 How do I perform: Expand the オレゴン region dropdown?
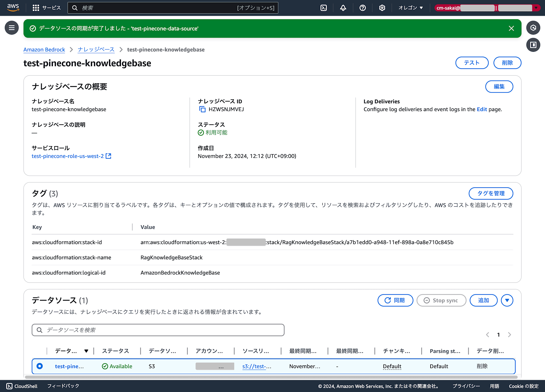click(411, 8)
